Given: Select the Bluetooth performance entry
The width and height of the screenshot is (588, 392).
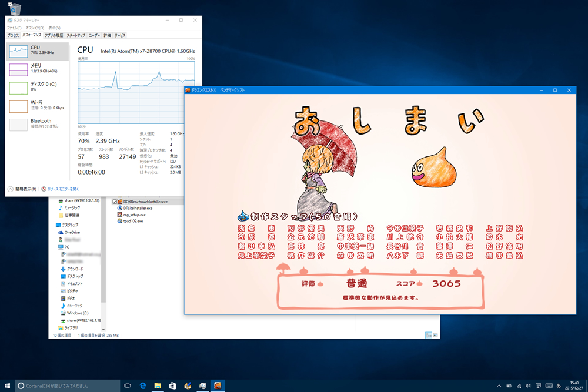Looking at the screenshot, I should 38,125.
